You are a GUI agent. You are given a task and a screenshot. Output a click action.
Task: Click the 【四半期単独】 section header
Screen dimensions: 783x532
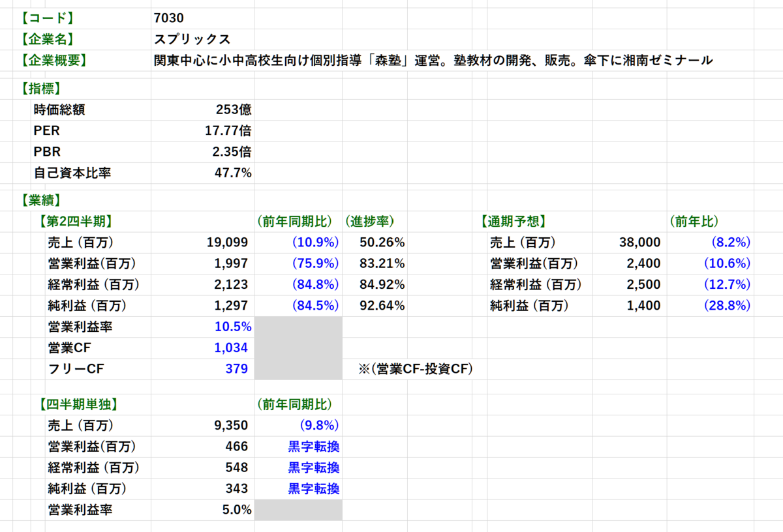pos(78,404)
